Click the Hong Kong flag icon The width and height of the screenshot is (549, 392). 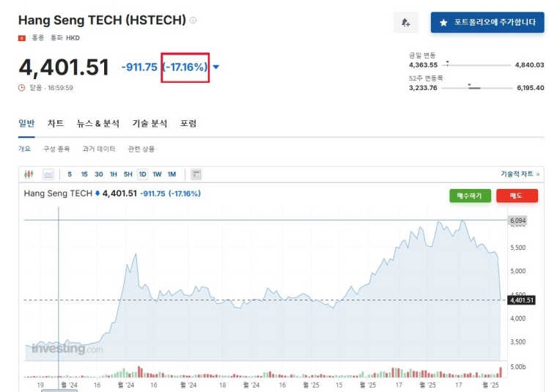click(x=22, y=38)
